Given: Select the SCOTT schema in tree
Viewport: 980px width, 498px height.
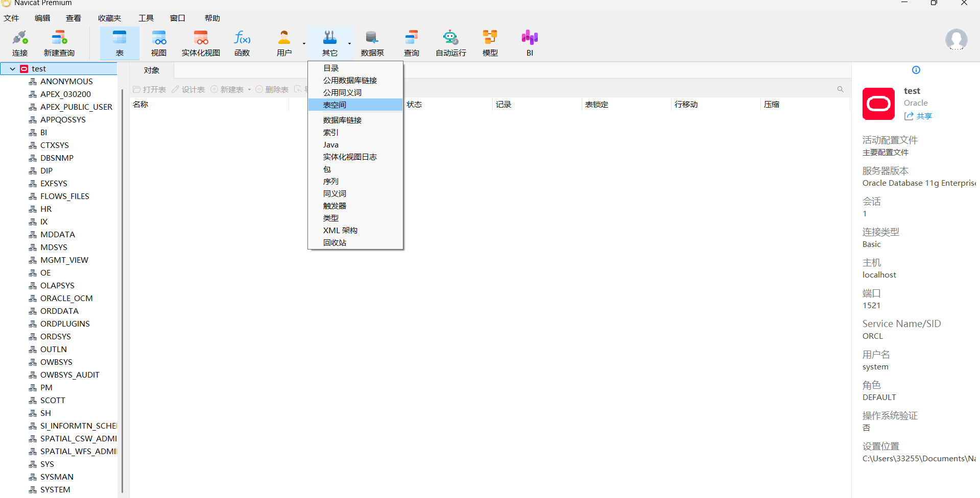Looking at the screenshot, I should [53, 401].
